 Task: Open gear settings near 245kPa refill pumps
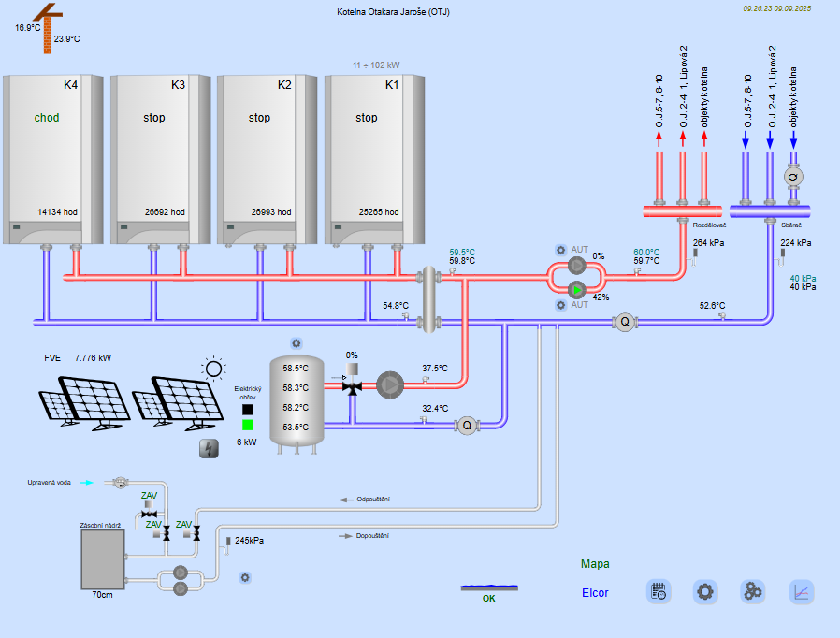coord(245,577)
